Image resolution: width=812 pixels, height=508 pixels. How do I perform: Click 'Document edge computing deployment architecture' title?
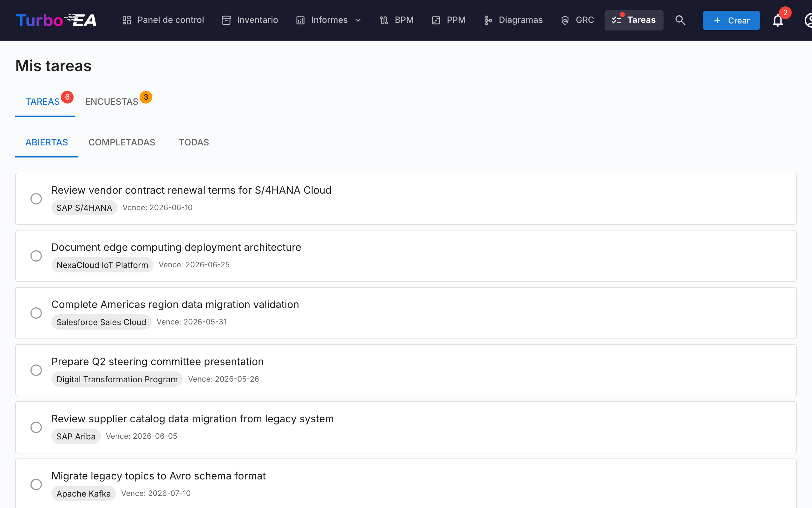[176, 247]
